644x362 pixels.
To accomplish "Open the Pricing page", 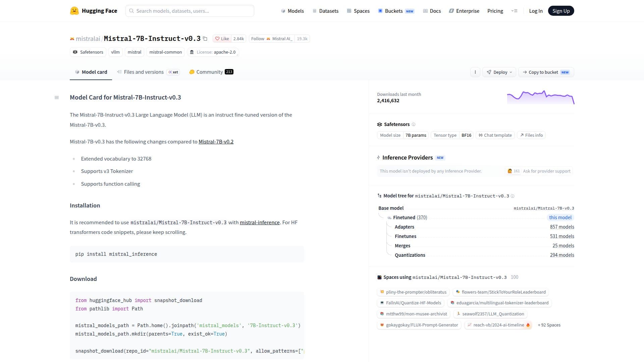I will [495, 11].
